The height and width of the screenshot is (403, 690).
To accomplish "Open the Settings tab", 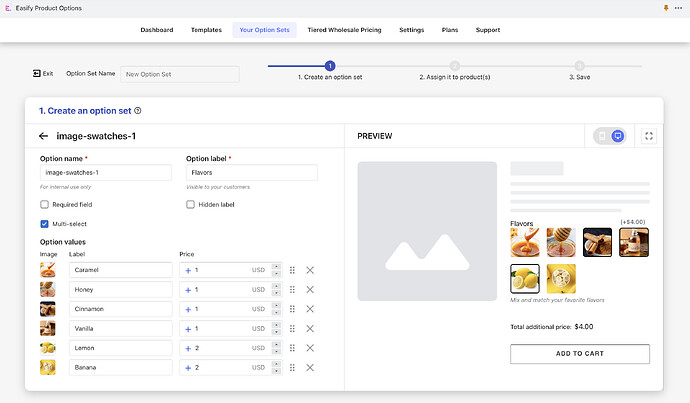I will (x=411, y=30).
